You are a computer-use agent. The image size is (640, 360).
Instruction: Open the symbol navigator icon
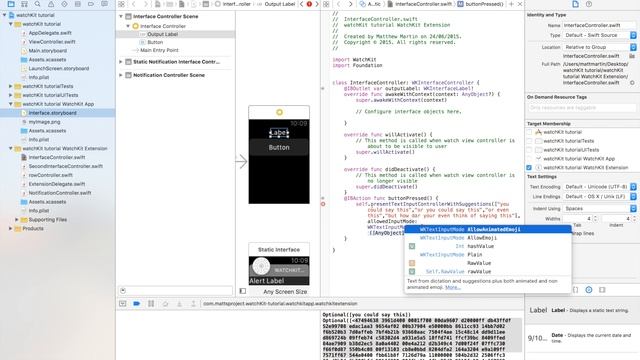(24, 4)
